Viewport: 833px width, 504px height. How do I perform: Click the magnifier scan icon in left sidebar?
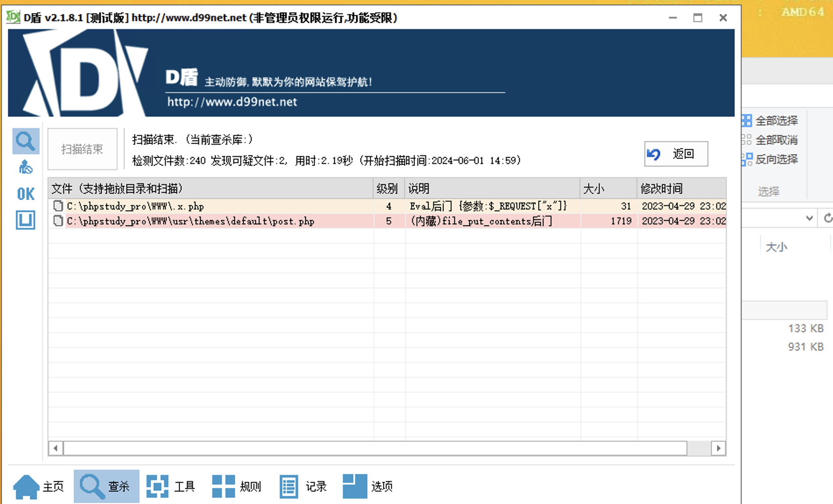(x=25, y=141)
